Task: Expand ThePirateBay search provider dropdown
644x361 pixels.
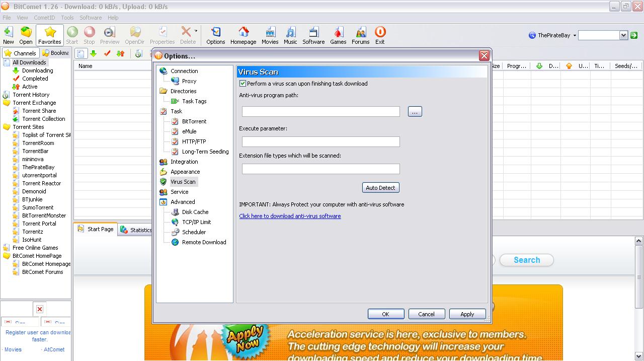Action: pos(575,36)
